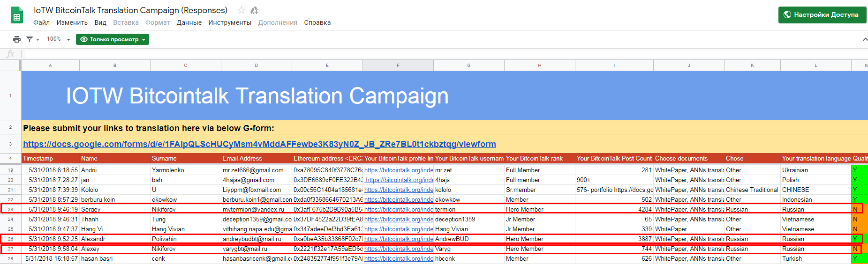
Task: Open the Google Sheets home icon
Action: 17,15
